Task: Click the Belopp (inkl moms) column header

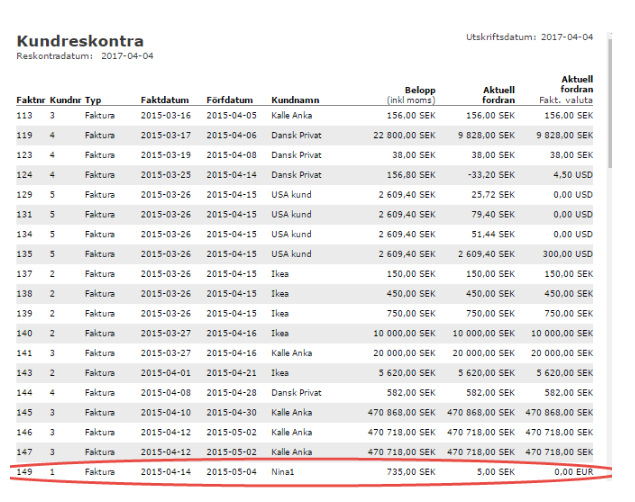Action: 410,95
